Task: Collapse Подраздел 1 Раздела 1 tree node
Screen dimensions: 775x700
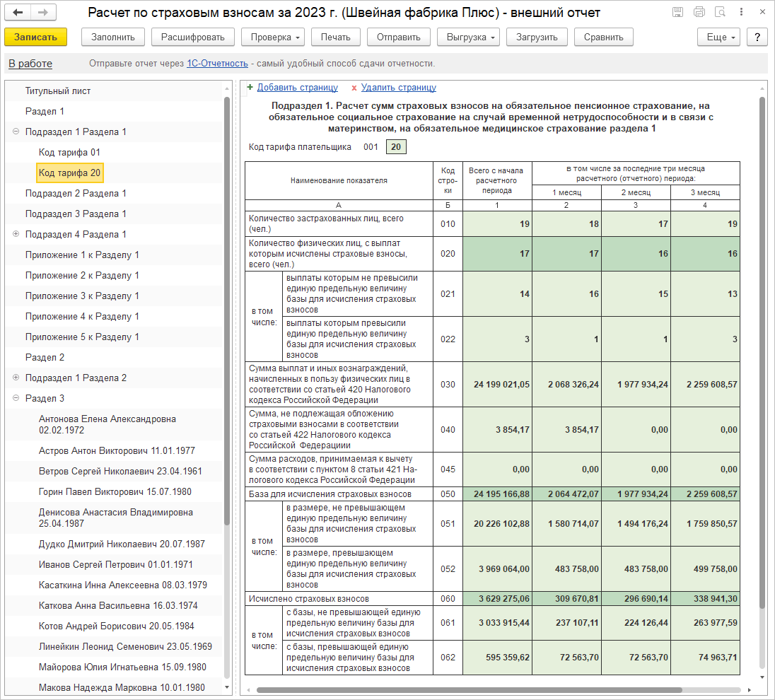Action: coord(16,132)
